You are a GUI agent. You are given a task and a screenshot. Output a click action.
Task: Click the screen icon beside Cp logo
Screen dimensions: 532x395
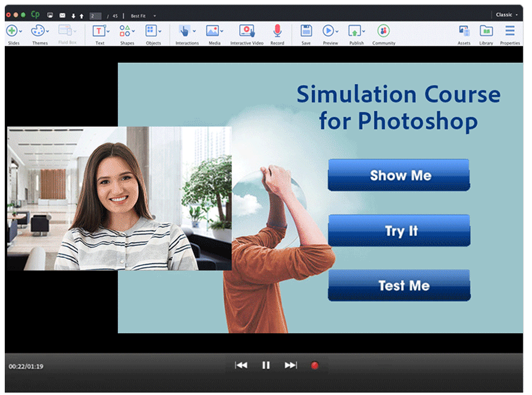coord(50,15)
